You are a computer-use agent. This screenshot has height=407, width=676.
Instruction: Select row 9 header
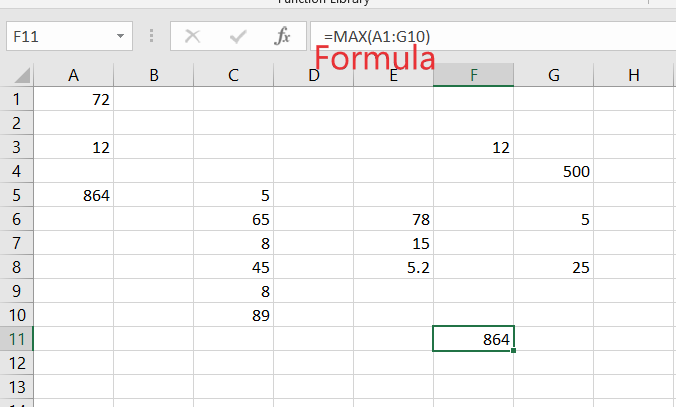pyautogui.click(x=17, y=291)
